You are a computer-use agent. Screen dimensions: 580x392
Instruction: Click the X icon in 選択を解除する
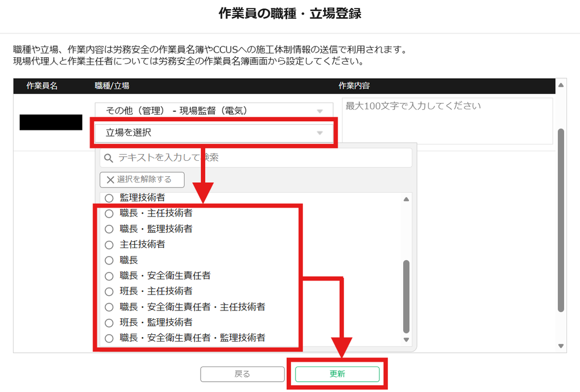[110, 180]
